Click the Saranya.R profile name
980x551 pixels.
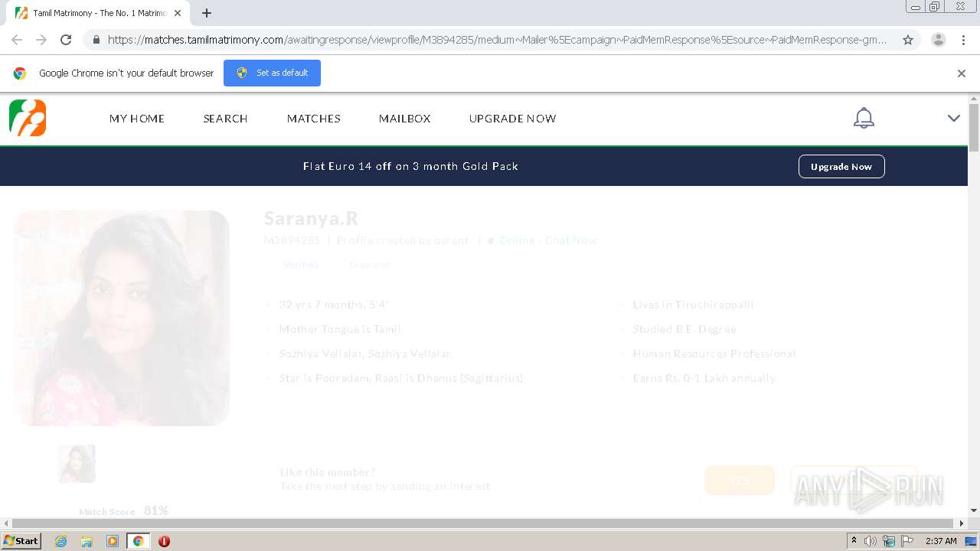pos(311,218)
